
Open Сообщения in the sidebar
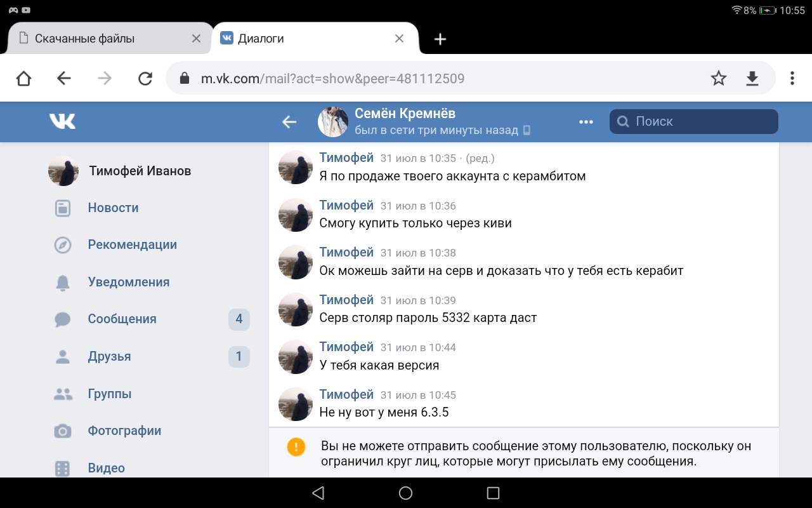point(122,319)
